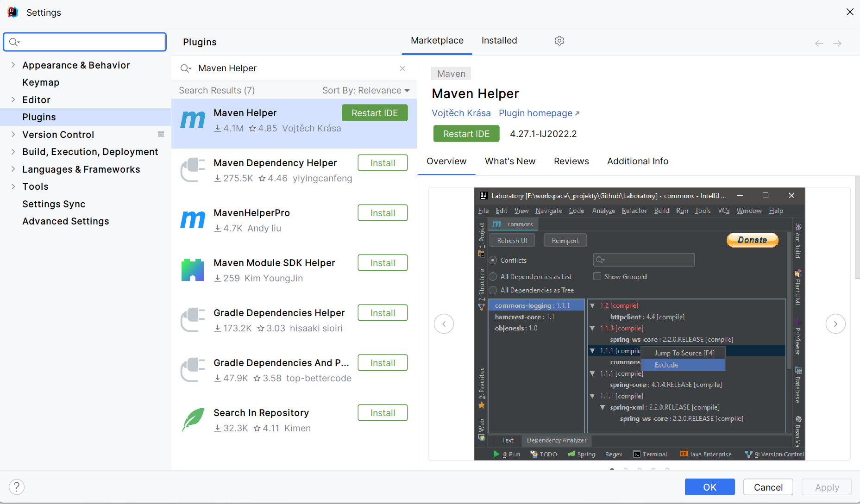Click the Gradle Dependencies And P... plug icon
Viewport: 860px width, 504px height.
tap(193, 370)
